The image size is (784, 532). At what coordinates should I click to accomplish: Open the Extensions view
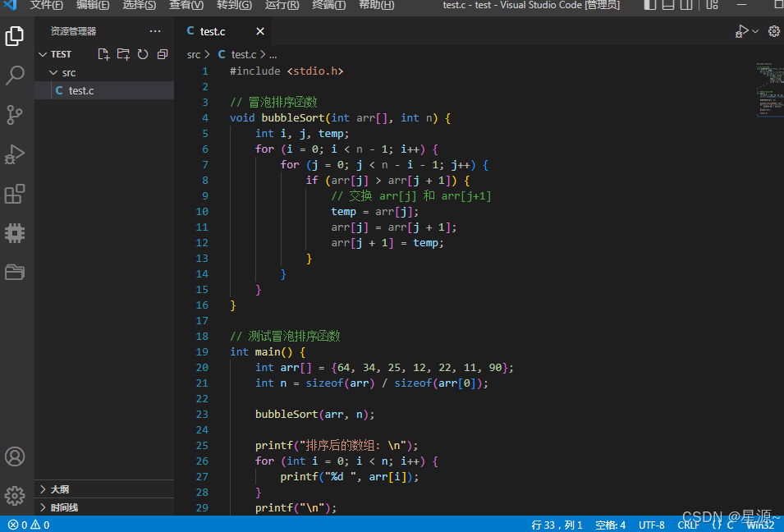click(15, 194)
